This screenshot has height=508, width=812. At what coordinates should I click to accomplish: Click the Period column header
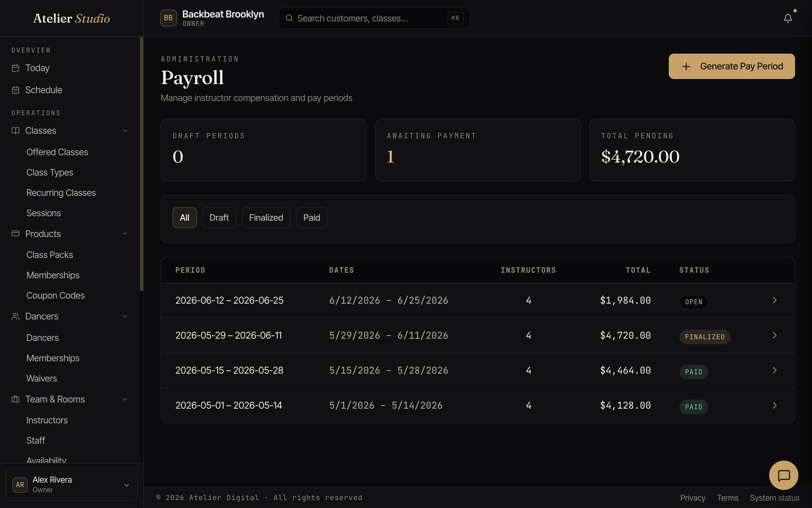click(x=190, y=270)
